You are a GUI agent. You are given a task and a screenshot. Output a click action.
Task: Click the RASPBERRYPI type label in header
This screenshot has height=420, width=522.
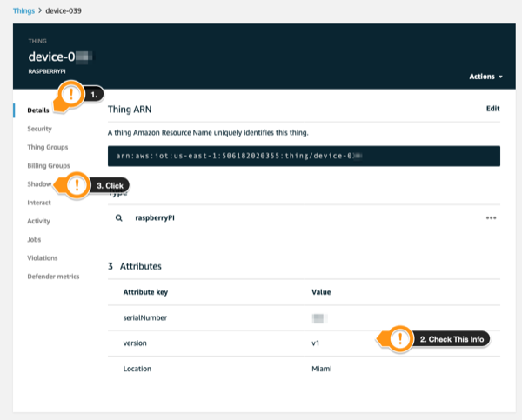click(47, 71)
